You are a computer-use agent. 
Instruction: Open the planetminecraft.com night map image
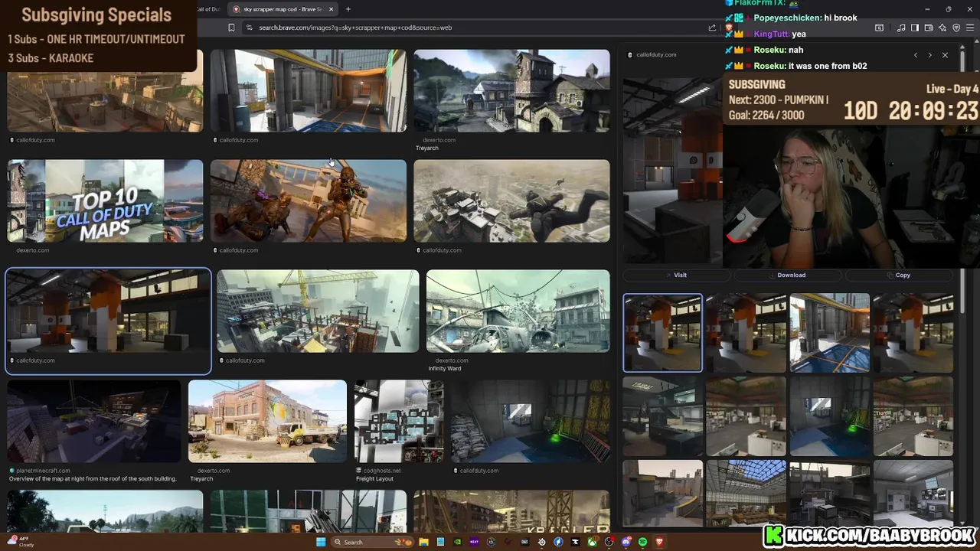coord(94,421)
